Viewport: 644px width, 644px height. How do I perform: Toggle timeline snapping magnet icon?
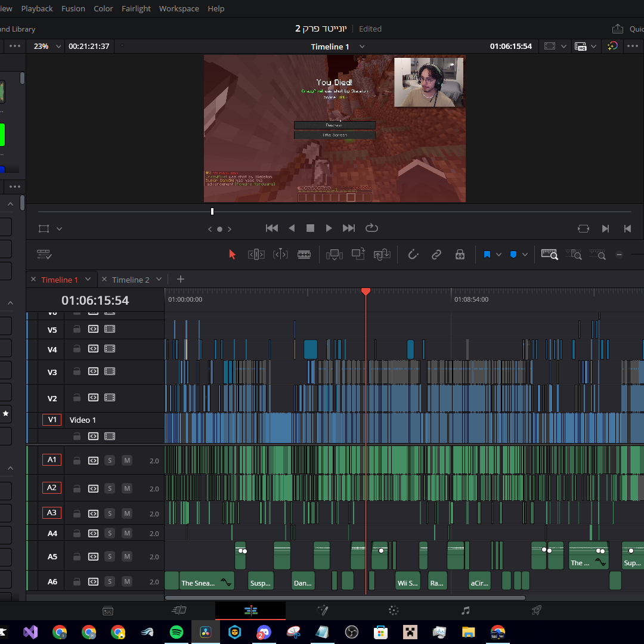pyautogui.click(x=413, y=255)
